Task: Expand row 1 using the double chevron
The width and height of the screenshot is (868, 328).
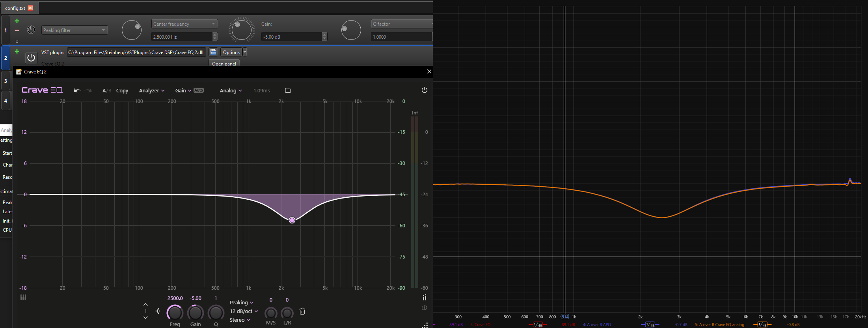Action: pos(17,41)
